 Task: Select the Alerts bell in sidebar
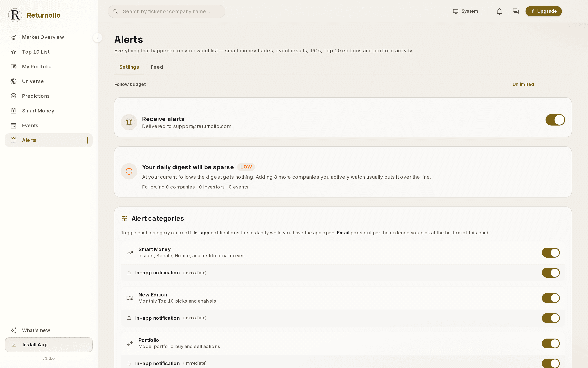pos(14,140)
